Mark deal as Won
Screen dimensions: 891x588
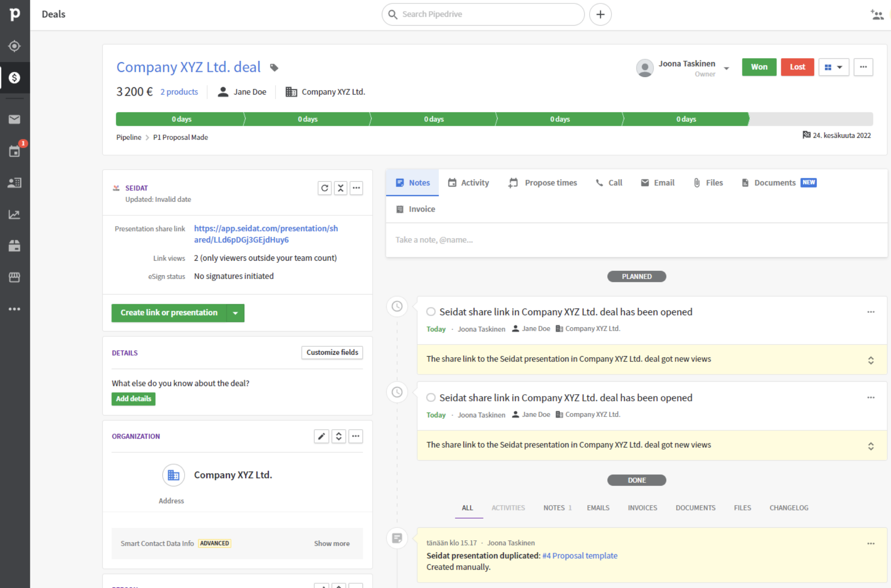tap(759, 67)
